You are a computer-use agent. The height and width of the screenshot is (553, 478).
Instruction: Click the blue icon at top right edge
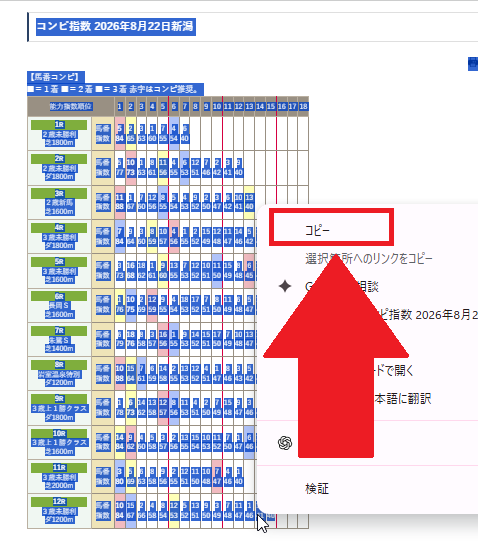point(473,64)
